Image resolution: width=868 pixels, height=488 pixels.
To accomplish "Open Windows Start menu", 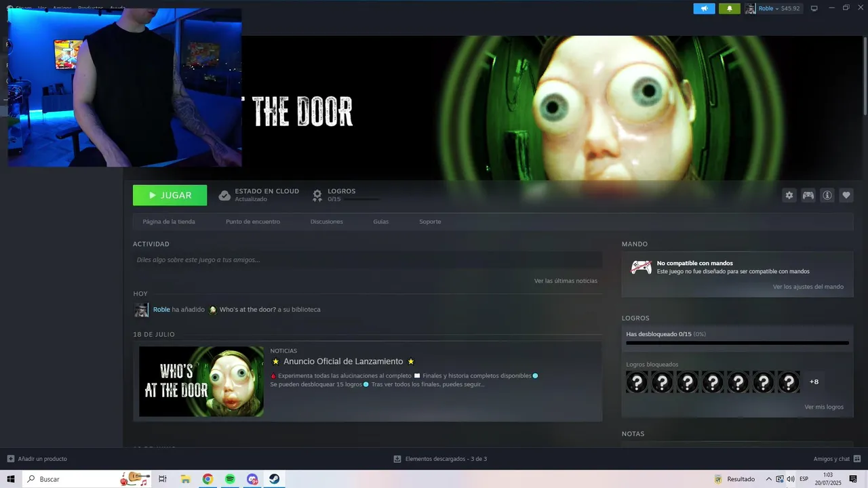I will click(x=11, y=479).
